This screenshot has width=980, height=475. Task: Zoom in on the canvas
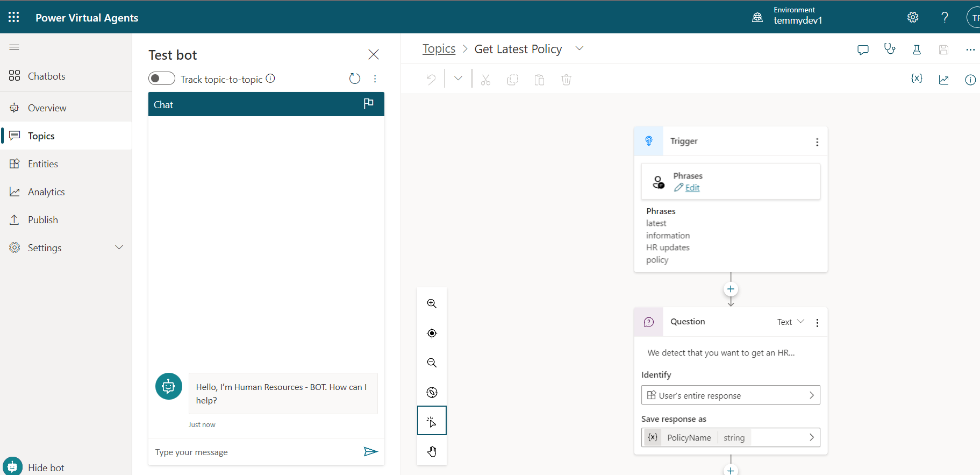coord(432,303)
